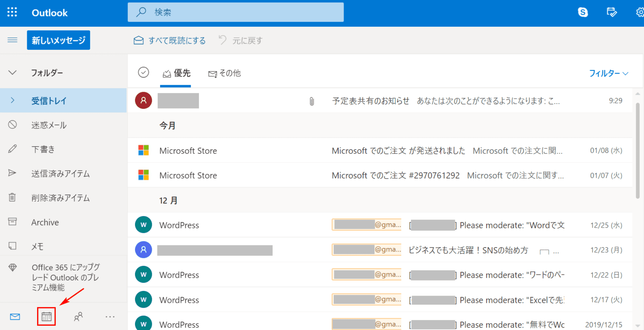Open the フィルター dropdown
The height and width of the screenshot is (330, 644).
tap(609, 73)
